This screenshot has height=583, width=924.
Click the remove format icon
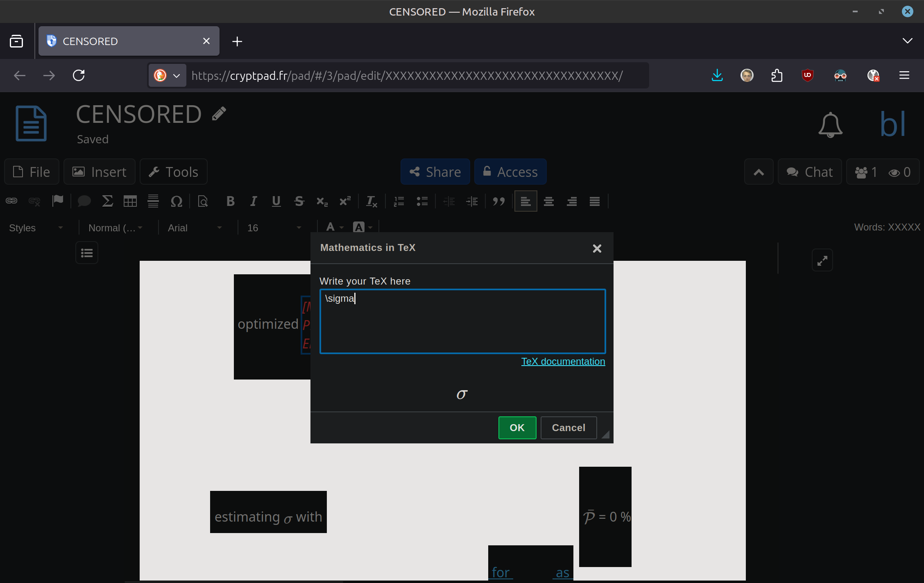click(371, 201)
